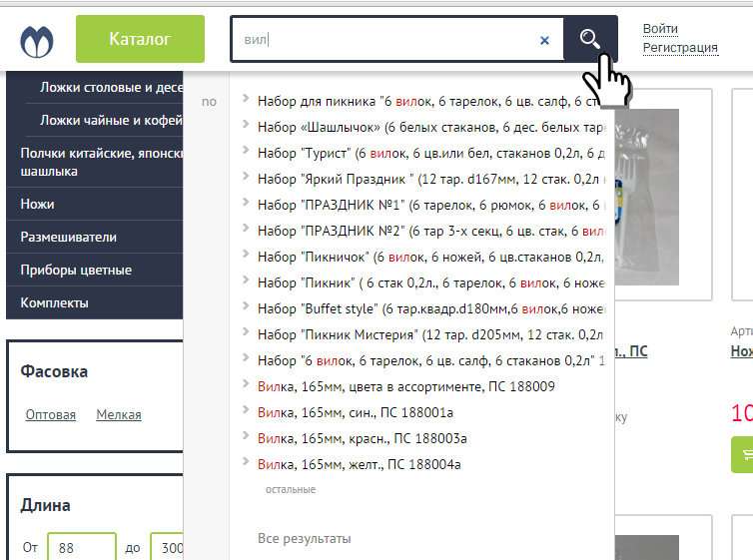
Task: Choose Вилка, 165мм, цвета в ассортименте 188009
Action: [x=406, y=386]
